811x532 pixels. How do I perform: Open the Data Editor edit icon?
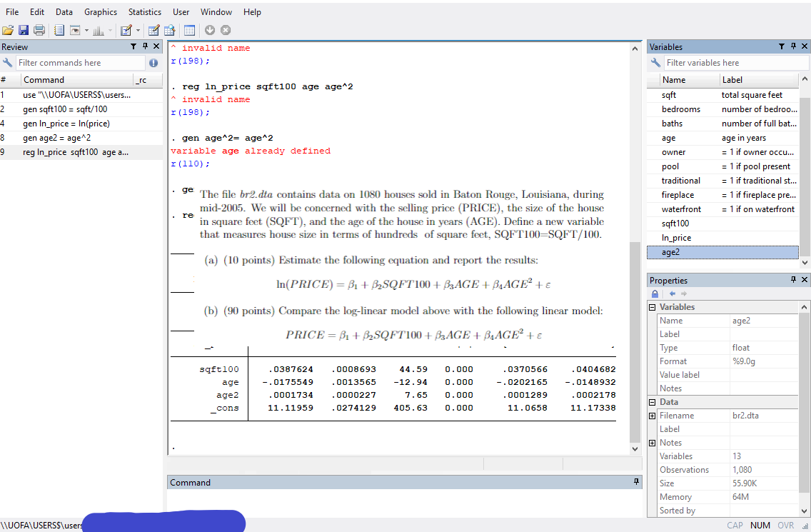point(153,31)
